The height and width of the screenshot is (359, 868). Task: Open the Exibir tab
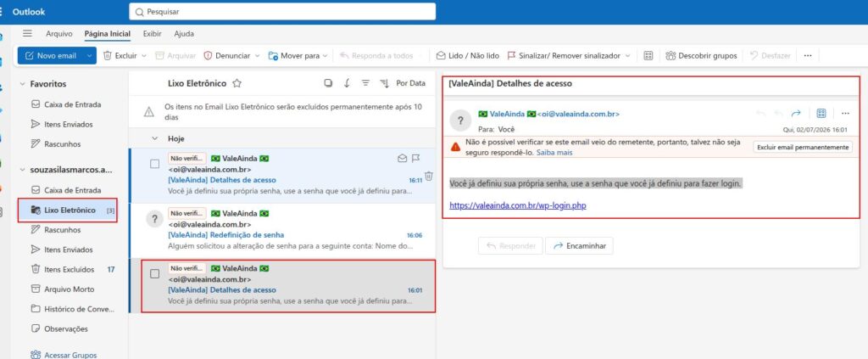[153, 33]
